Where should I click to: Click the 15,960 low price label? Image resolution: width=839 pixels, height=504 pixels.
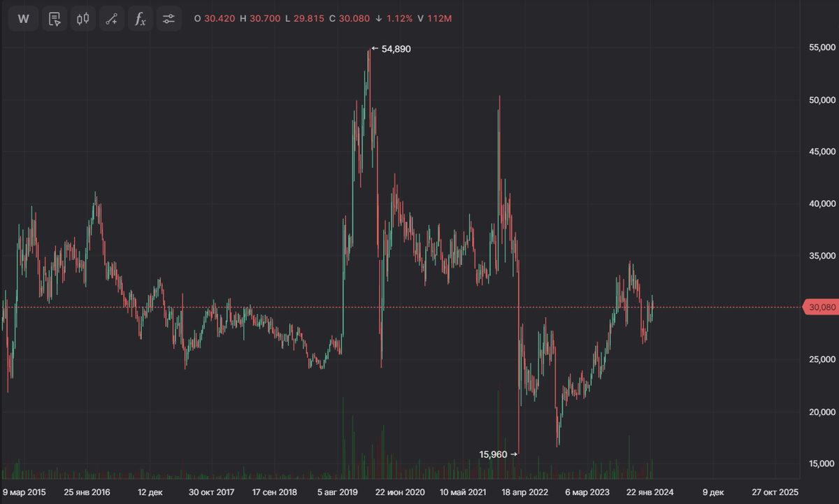(494, 454)
